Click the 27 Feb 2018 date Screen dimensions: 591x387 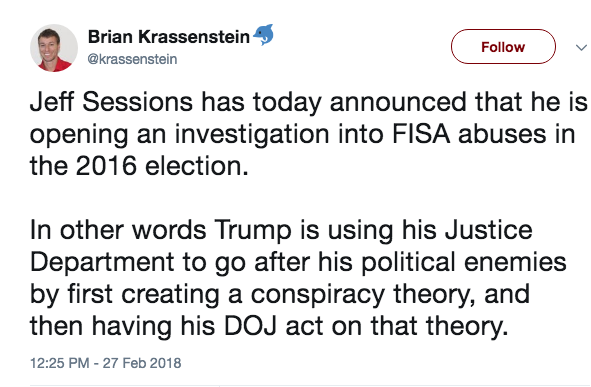click(142, 363)
